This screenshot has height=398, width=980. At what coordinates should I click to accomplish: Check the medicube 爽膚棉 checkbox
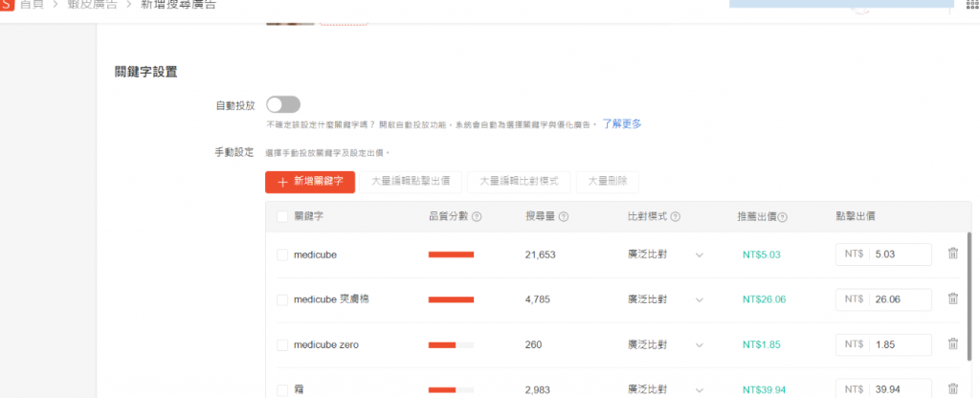pyautogui.click(x=282, y=299)
